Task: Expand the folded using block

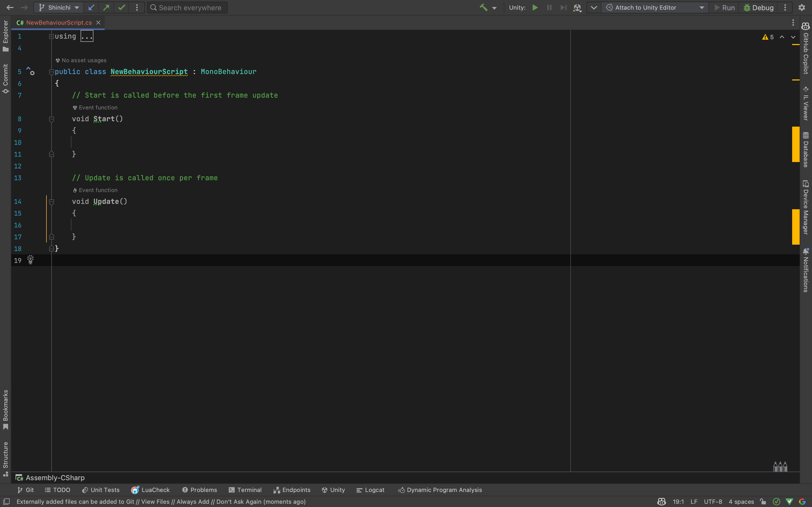Action: click(87, 36)
